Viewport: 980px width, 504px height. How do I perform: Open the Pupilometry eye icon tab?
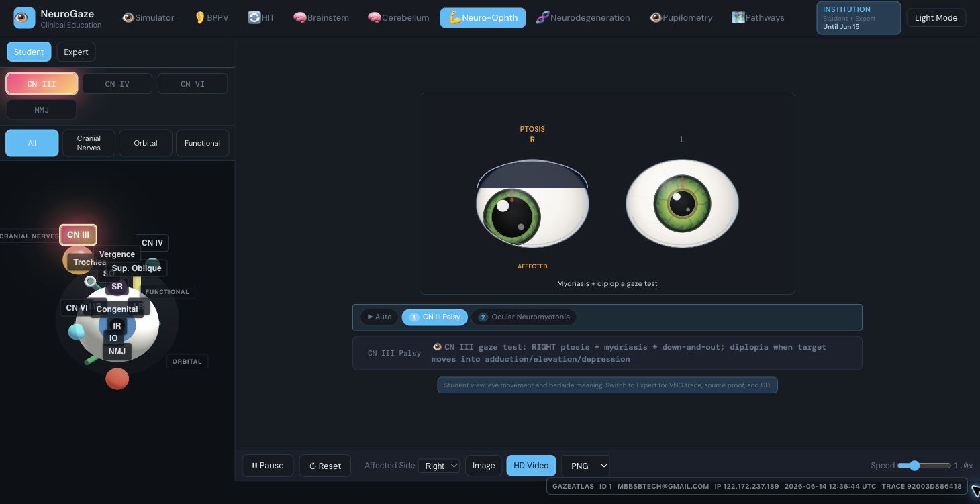click(681, 17)
